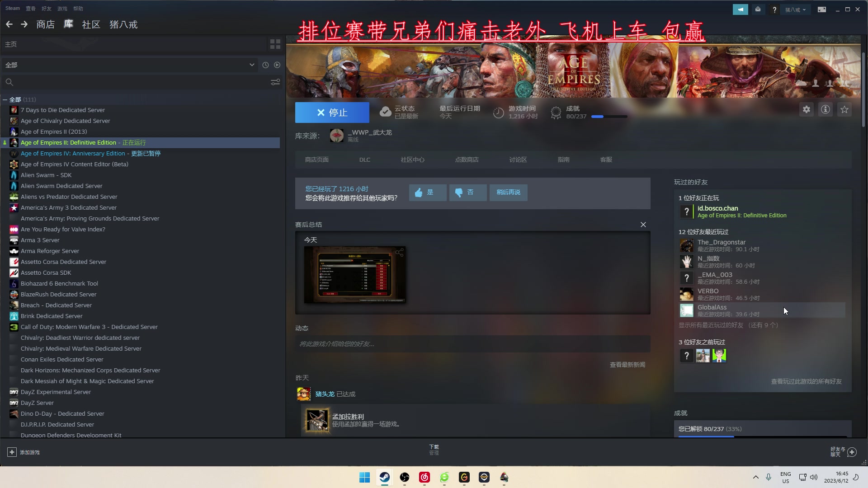Viewport: 868px width, 488px height.
Task: Open friend GlobalAss entry
Action: click(762, 310)
